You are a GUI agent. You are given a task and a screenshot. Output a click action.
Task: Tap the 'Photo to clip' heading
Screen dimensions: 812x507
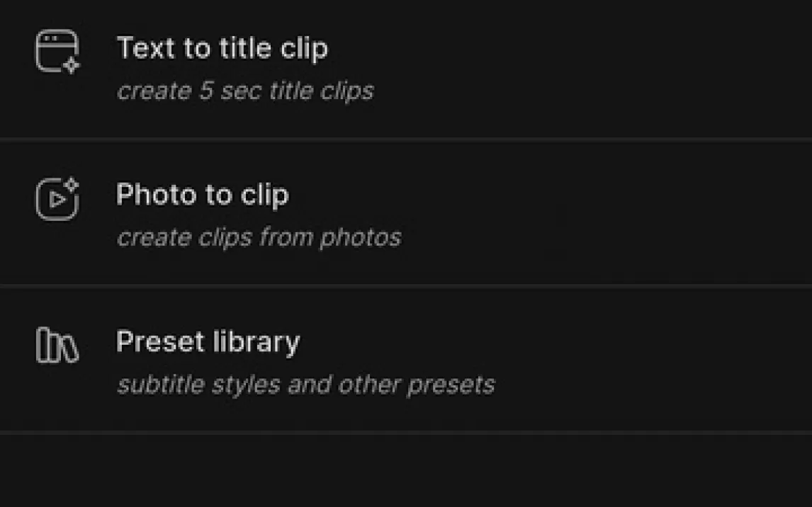coord(202,195)
